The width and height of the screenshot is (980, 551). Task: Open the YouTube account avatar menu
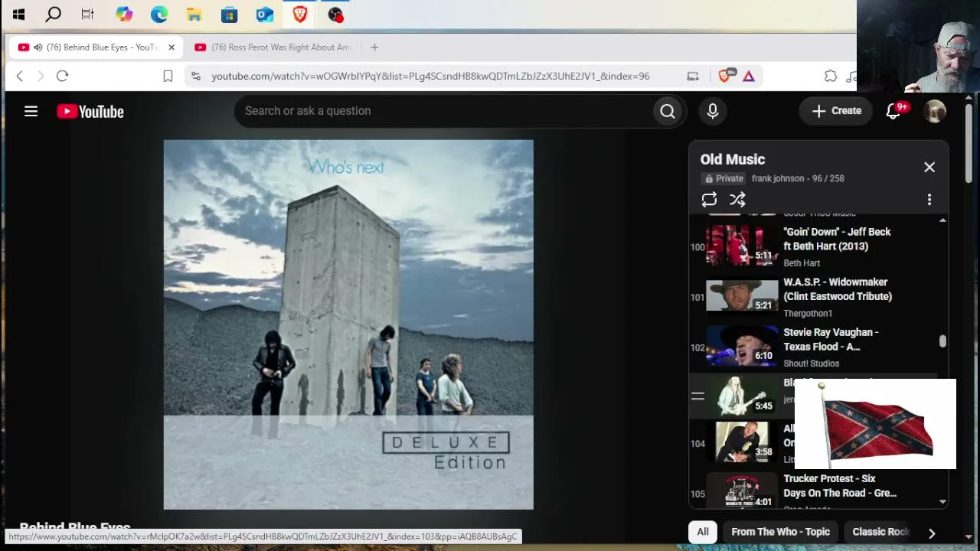click(x=935, y=111)
